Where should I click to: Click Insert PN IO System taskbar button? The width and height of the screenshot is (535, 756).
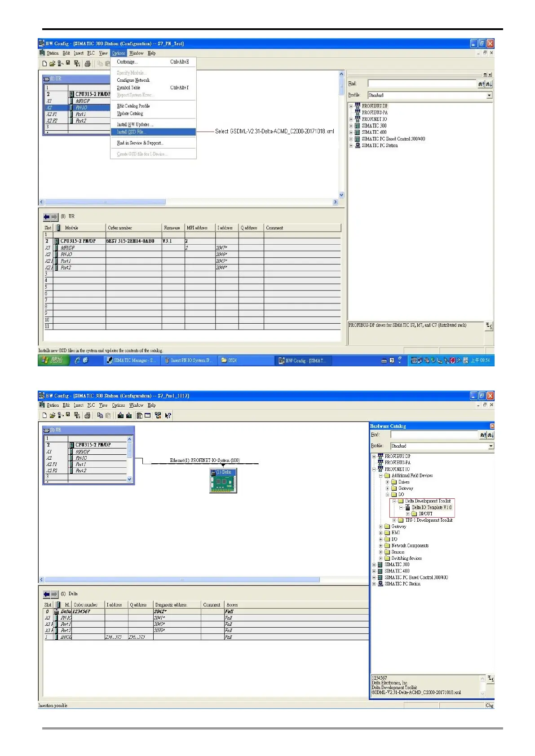tap(189, 360)
